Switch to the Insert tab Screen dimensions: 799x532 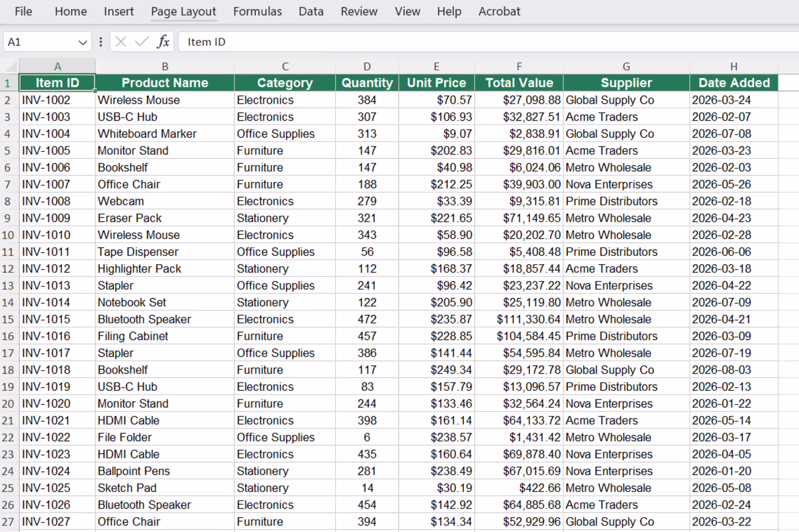tap(119, 11)
